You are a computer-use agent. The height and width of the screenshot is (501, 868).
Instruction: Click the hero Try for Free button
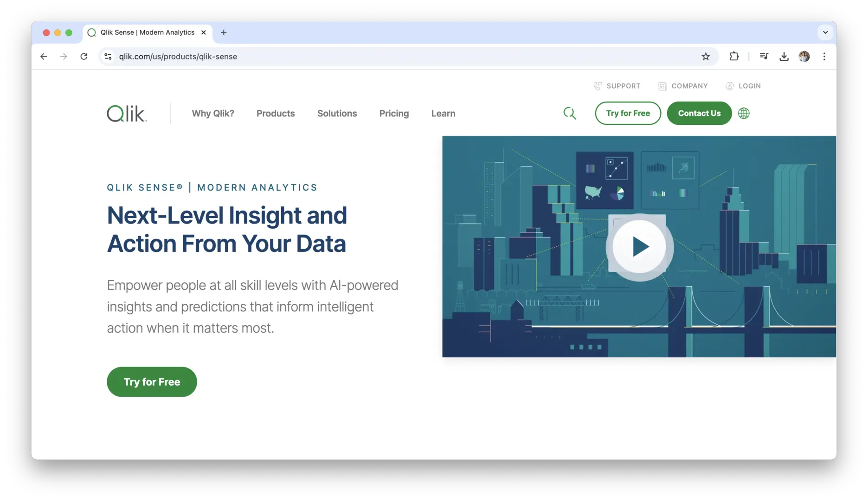(x=152, y=382)
